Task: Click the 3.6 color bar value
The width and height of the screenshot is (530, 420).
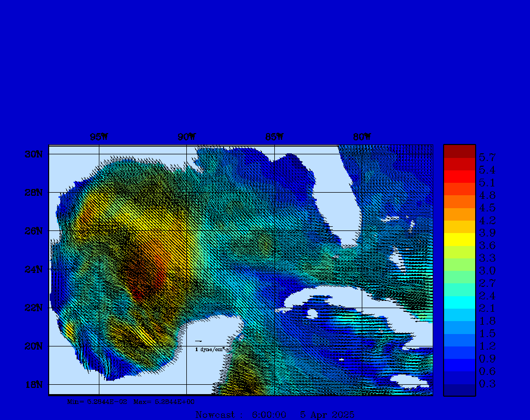Action: coord(487,245)
